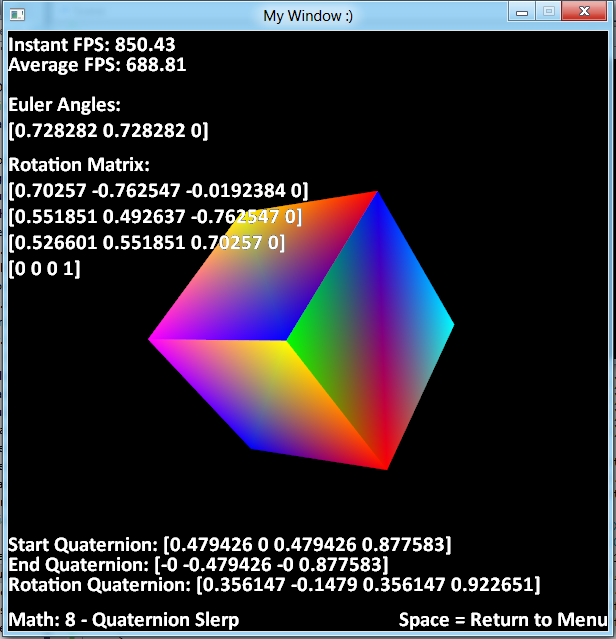The image size is (616, 639).
Task: Click the 'My Window :)' title text
Action: [308, 16]
